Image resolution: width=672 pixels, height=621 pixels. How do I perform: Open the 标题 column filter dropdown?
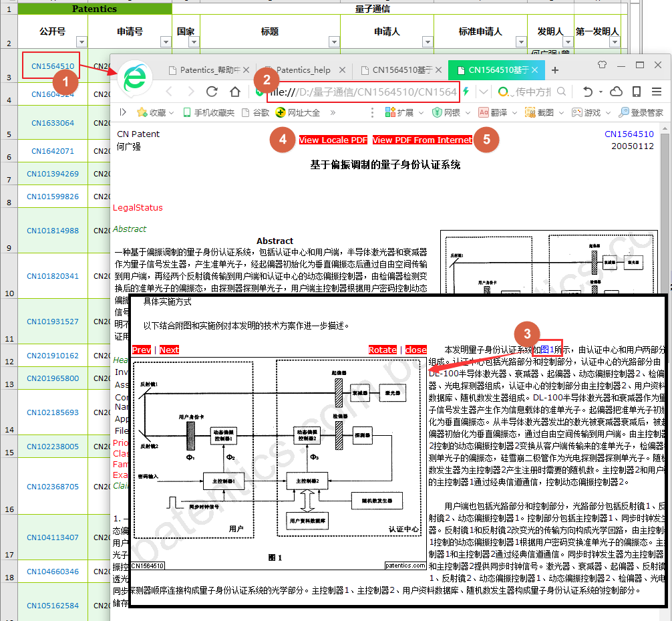[334, 41]
